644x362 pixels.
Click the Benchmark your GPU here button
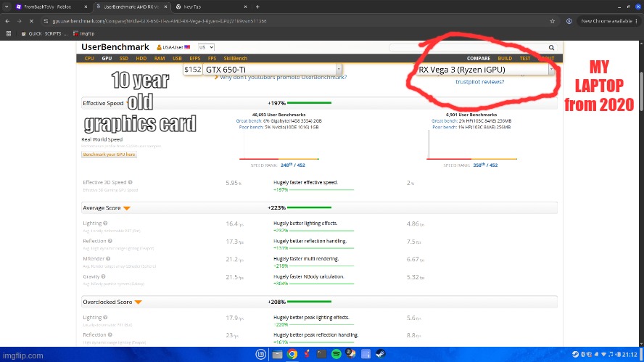pyautogui.click(x=109, y=155)
